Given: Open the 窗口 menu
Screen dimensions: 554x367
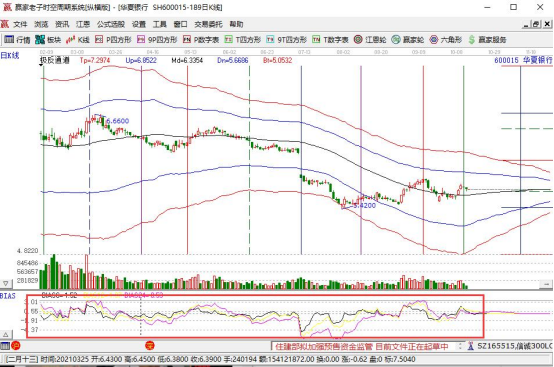Looking at the screenshot, I should point(180,24).
